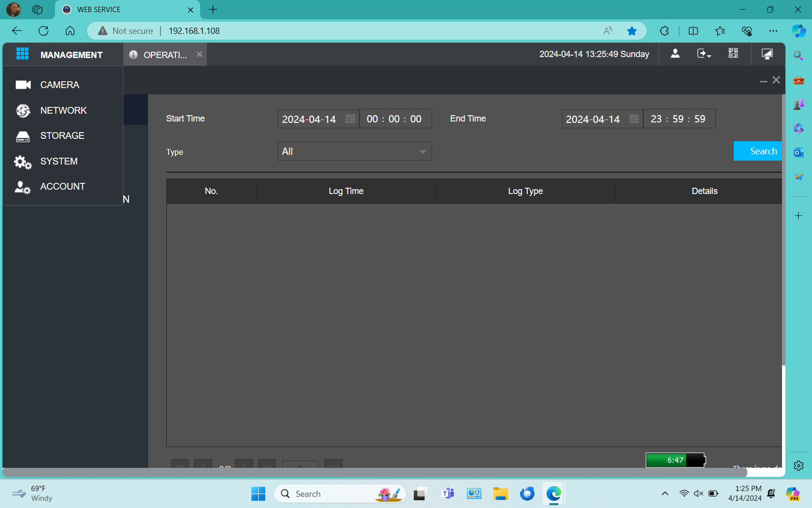The image size is (812, 508).
Task: Open End Time calendar picker
Action: 634,119
